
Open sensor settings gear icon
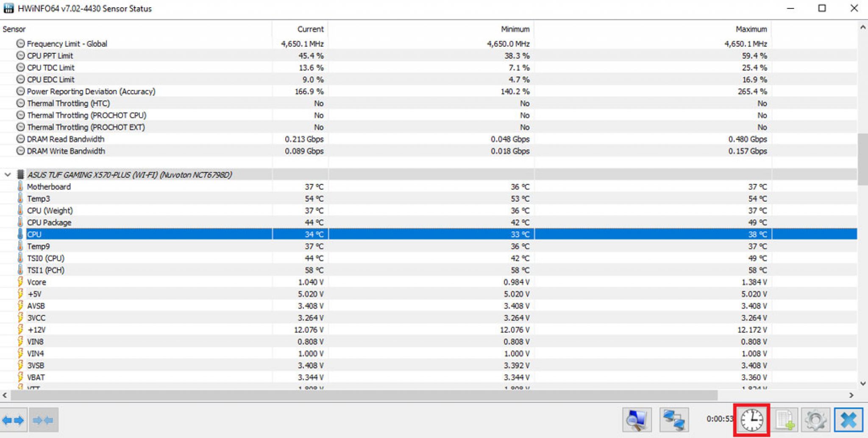(816, 420)
